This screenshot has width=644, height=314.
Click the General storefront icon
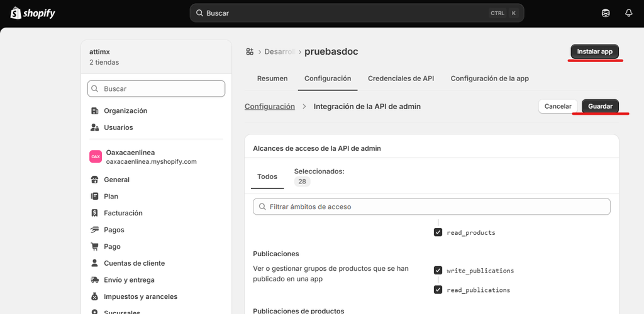click(x=94, y=180)
